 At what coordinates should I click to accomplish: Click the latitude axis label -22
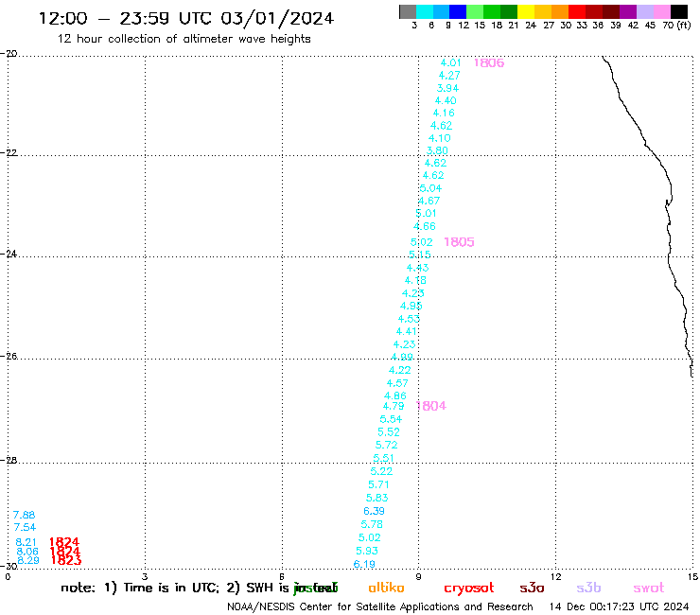click(9, 152)
